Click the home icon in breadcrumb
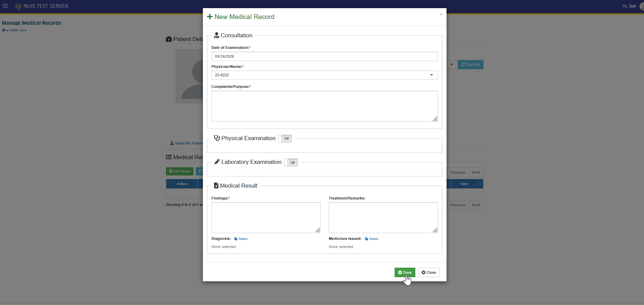The image size is (644, 305). coord(3,30)
